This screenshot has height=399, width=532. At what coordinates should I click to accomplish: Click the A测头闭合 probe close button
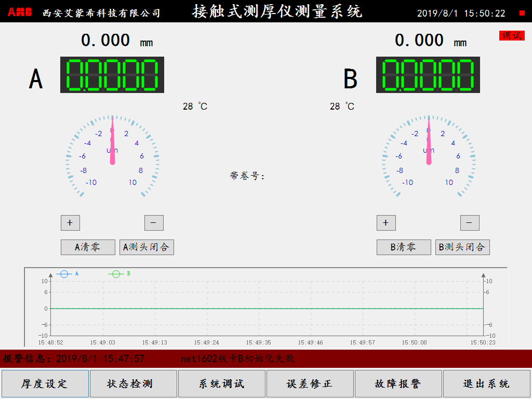click(x=147, y=247)
